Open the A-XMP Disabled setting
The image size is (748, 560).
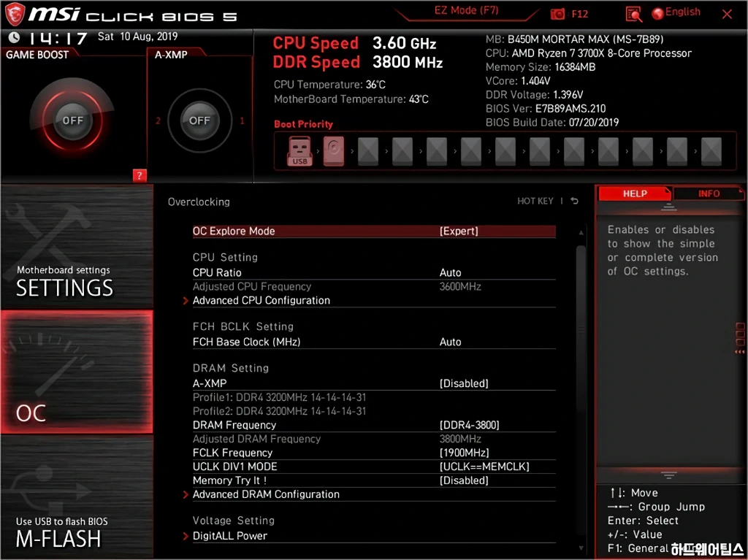[x=464, y=383]
